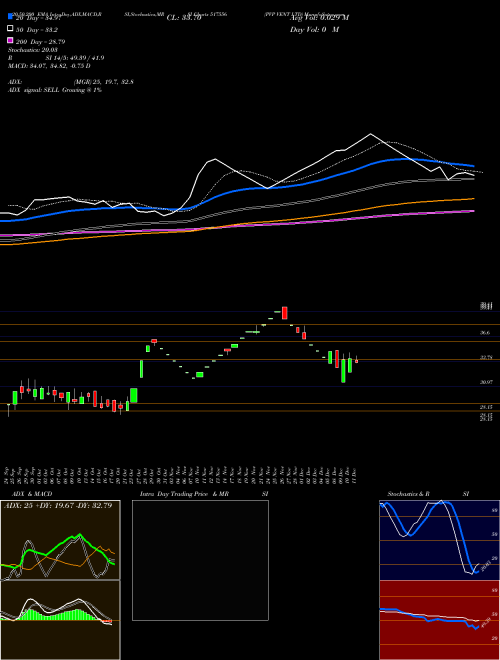This screenshot has width=500, height=660.
Task: Click the 'Stochastics & R' panel title
Action: 408,494
